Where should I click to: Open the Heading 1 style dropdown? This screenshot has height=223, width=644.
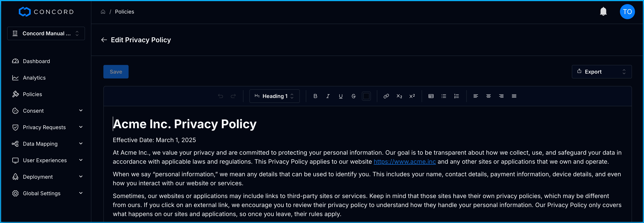(274, 96)
